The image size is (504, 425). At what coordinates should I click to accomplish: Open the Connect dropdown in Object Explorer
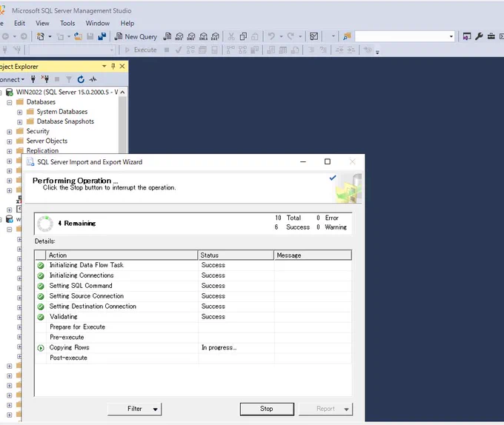[x=12, y=79]
